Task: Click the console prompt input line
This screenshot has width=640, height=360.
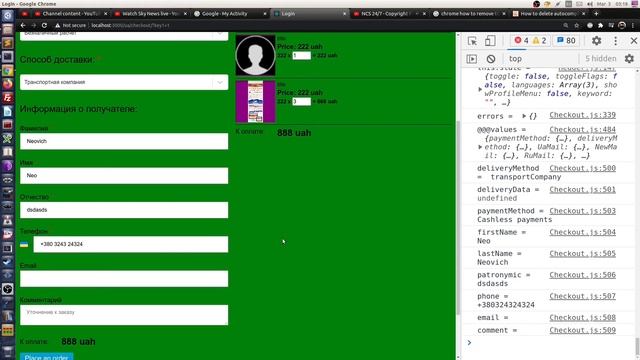Action: tap(551, 343)
